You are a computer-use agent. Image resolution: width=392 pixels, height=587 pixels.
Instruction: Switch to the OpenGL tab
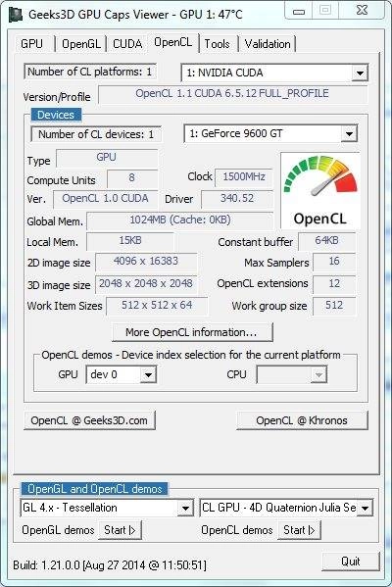tap(81, 44)
